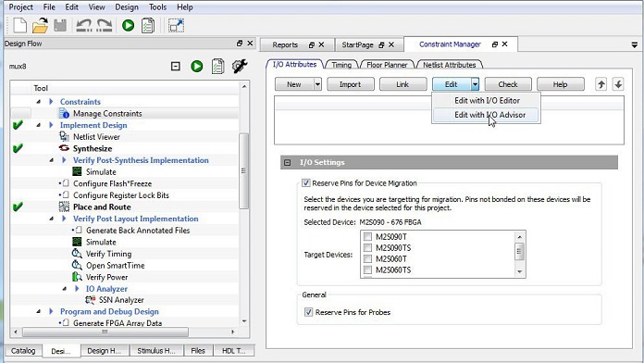644x363 pixels.
Task: Switch to the Floor Planner tab
Action: click(x=387, y=65)
